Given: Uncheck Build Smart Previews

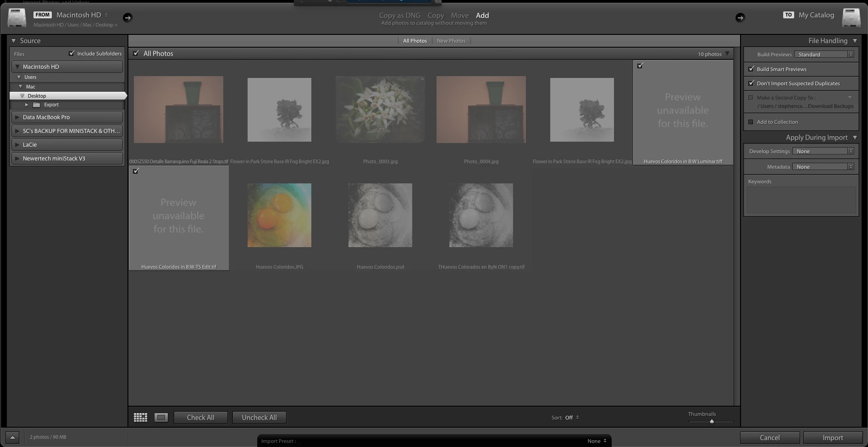Looking at the screenshot, I should (x=751, y=69).
